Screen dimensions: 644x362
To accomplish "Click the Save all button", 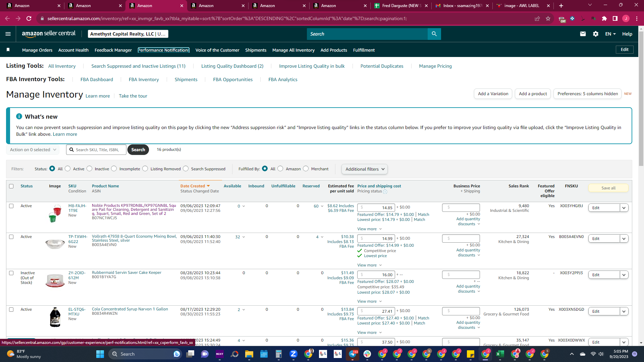I will pos(608,188).
